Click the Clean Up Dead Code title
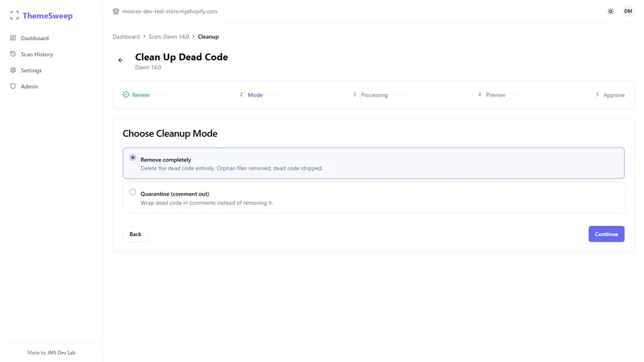The image size is (644, 362). tap(182, 57)
